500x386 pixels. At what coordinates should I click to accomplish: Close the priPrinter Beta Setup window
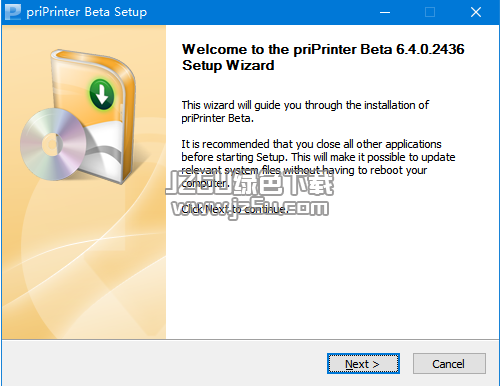tap(476, 12)
